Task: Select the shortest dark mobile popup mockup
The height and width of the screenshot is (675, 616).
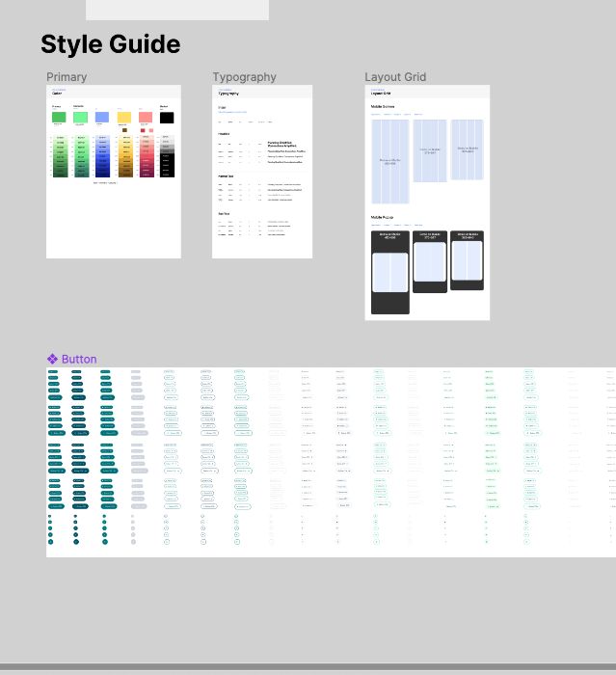Action: point(467,260)
